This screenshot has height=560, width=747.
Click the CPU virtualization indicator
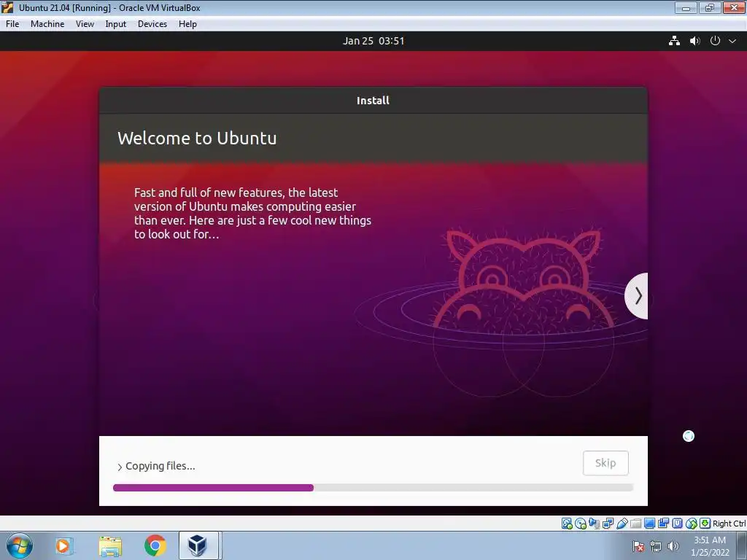pyautogui.click(x=677, y=524)
